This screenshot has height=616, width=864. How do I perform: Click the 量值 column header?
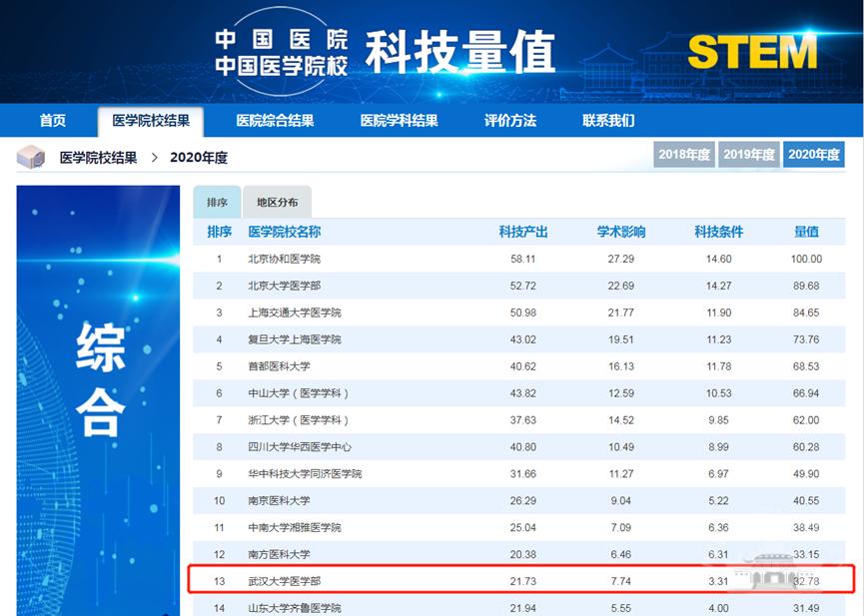coord(806,232)
